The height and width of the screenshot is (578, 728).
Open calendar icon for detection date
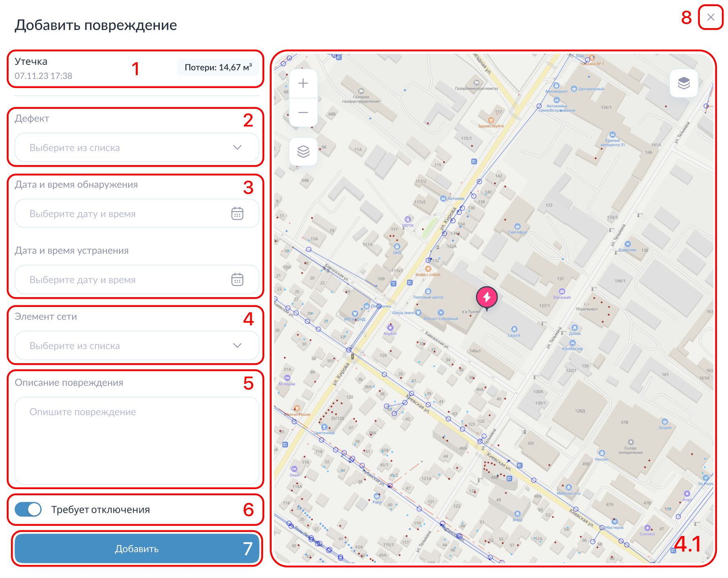point(237,214)
